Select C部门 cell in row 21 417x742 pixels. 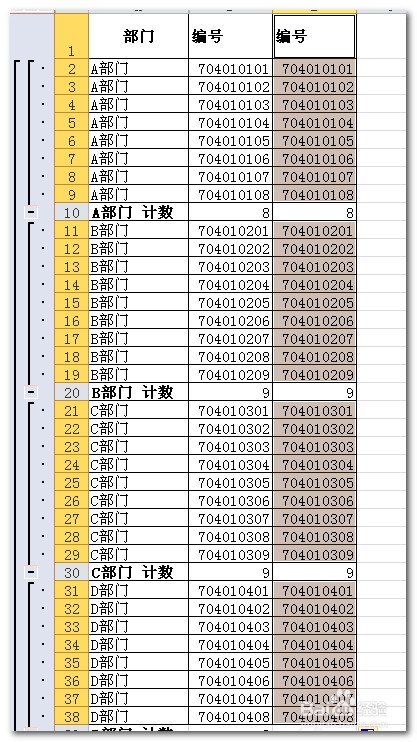coord(138,410)
